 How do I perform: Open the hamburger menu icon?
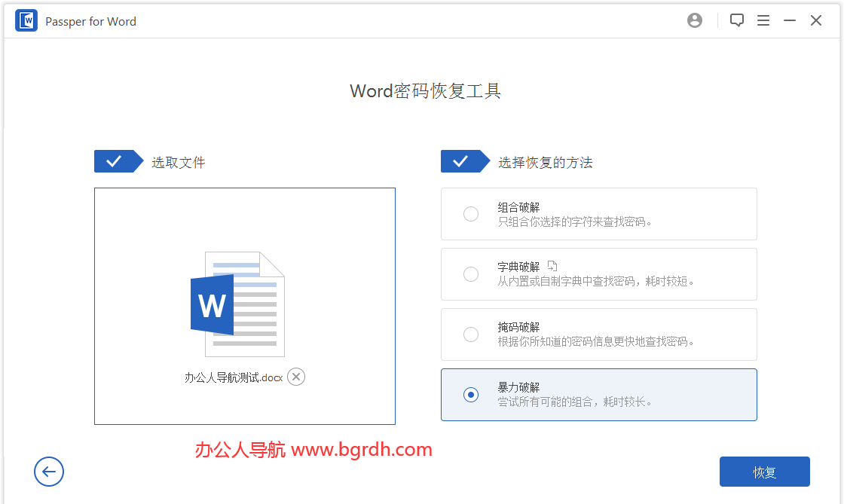click(763, 20)
